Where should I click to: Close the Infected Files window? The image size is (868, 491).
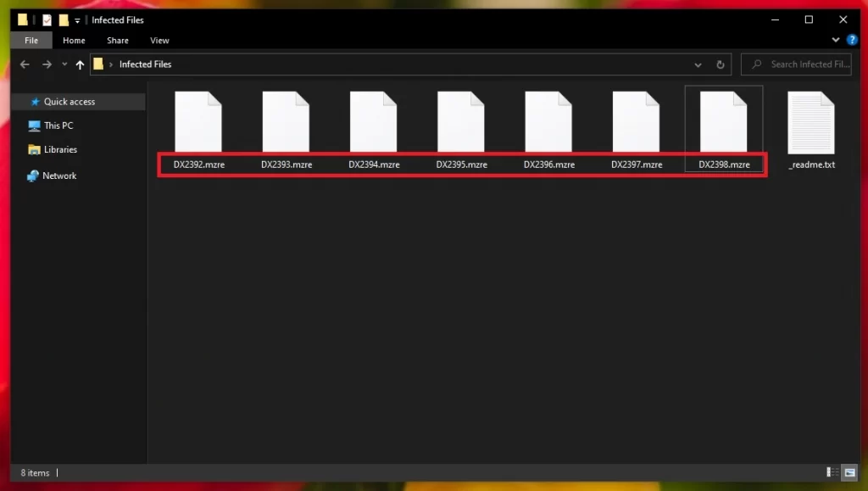click(843, 20)
